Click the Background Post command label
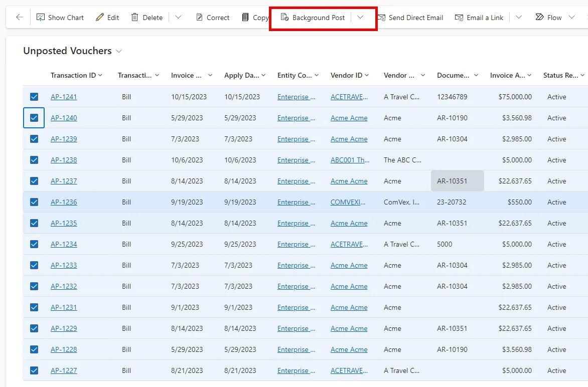 click(319, 18)
